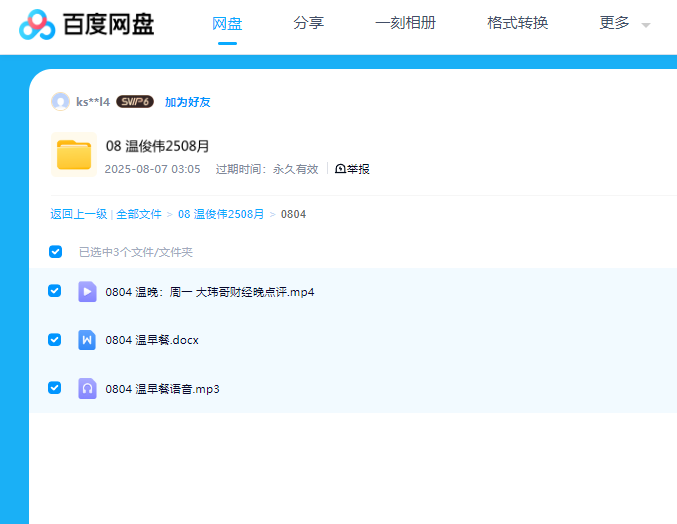Uncheck the 0804 温早餐.docx checkbox
Screen dimensions: 677x524
[x=55, y=340]
